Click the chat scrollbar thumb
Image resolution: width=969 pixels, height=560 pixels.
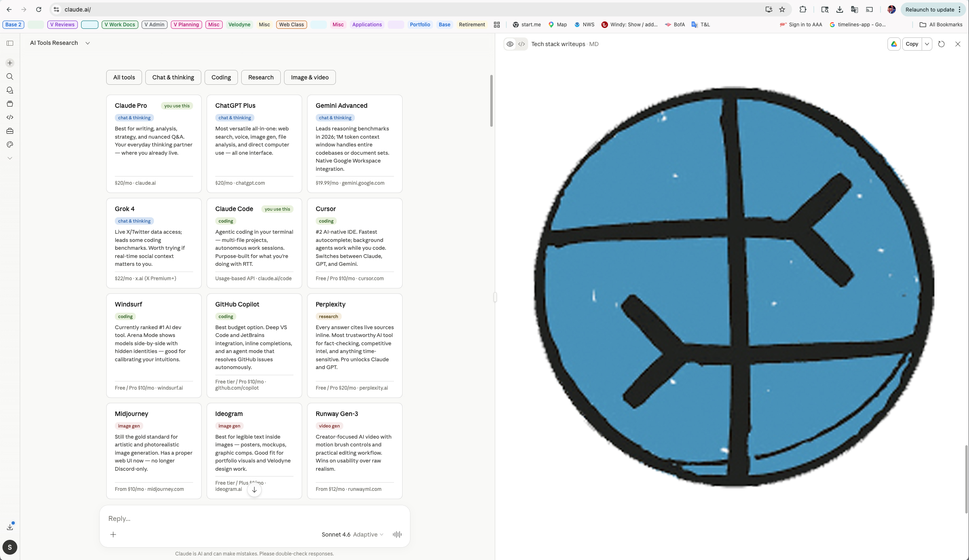pos(491,101)
